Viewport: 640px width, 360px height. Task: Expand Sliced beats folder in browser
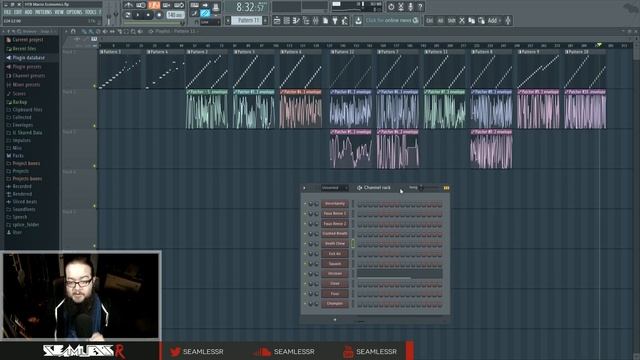click(x=24, y=202)
